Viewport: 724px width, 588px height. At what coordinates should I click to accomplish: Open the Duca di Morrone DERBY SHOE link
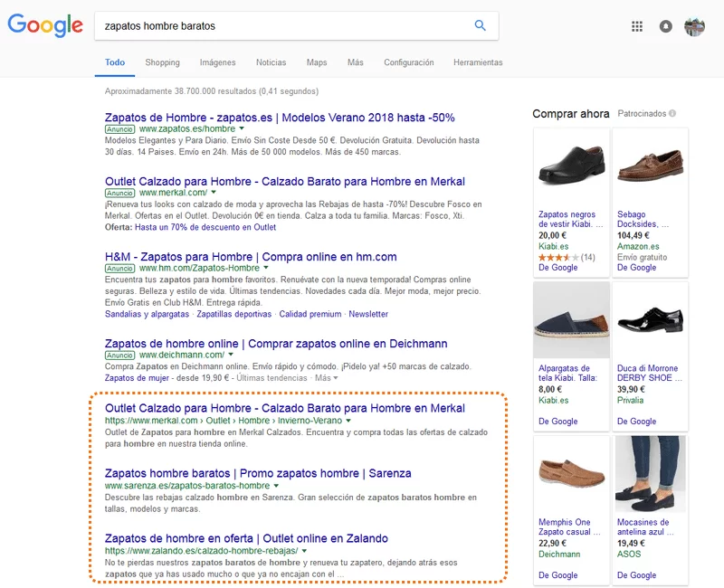pos(650,373)
